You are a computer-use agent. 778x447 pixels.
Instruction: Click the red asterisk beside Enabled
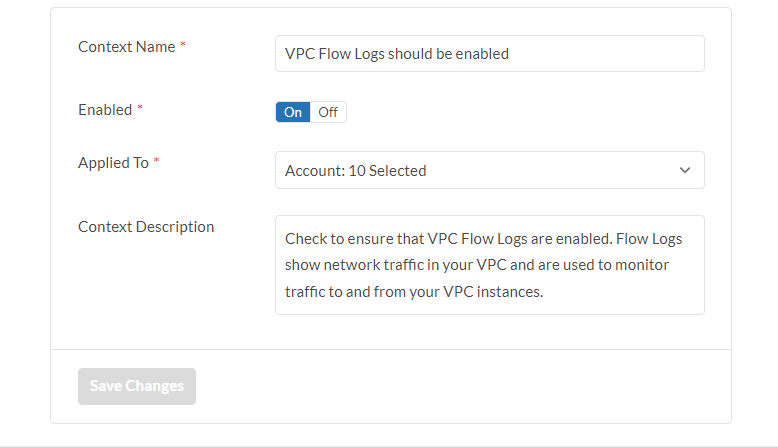coord(140,110)
